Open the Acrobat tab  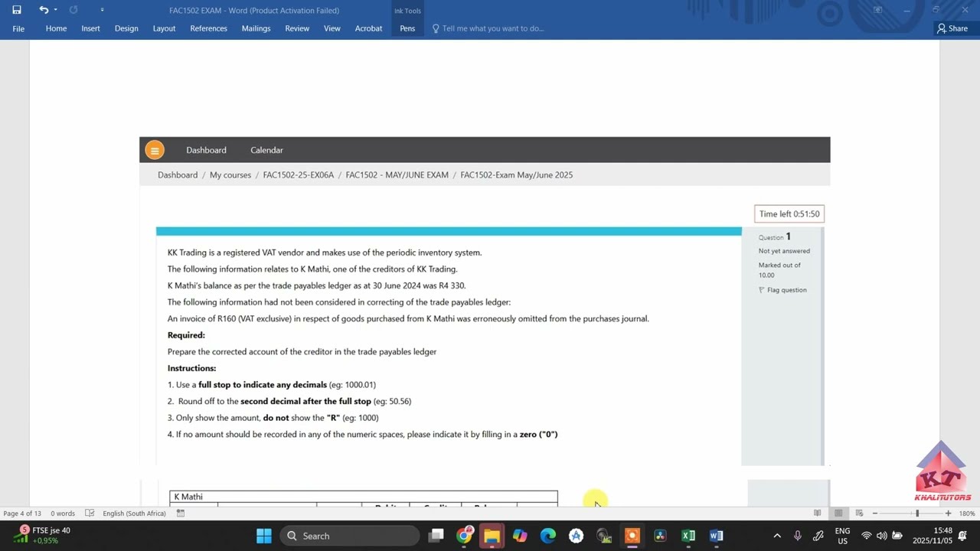coord(368,28)
